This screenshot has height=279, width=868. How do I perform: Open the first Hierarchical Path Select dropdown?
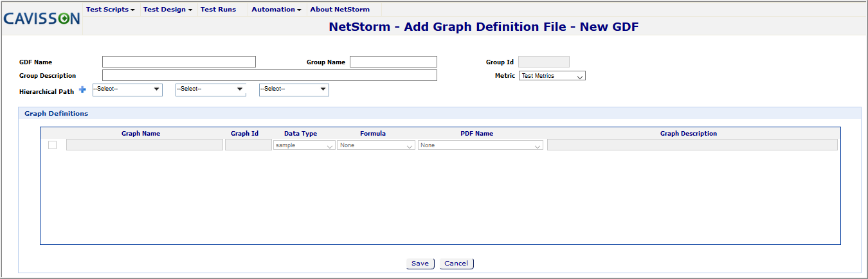coord(127,89)
